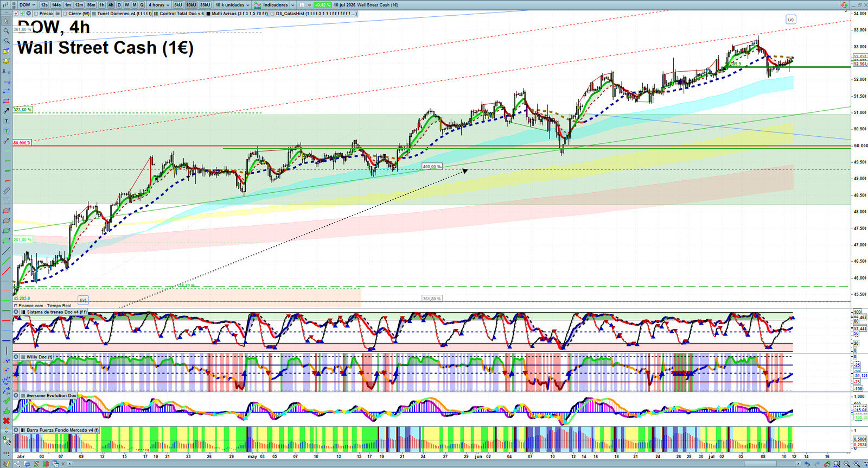868x468 pixels.
Task: Open the 4 horas timeframe dropdown
Action: pyautogui.click(x=159, y=5)
